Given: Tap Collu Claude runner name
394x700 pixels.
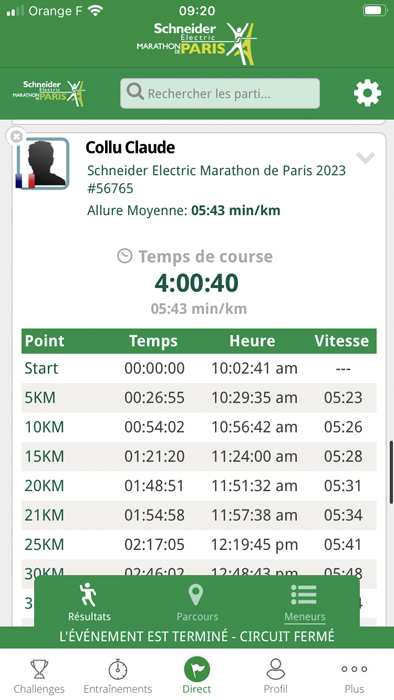Looking at the screenshot, I should click(x=130, y=147).
